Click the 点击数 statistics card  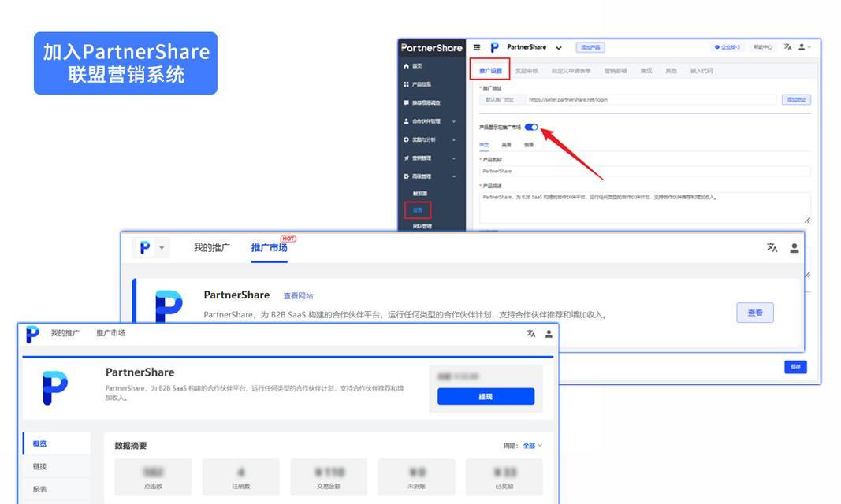point(154,476)
